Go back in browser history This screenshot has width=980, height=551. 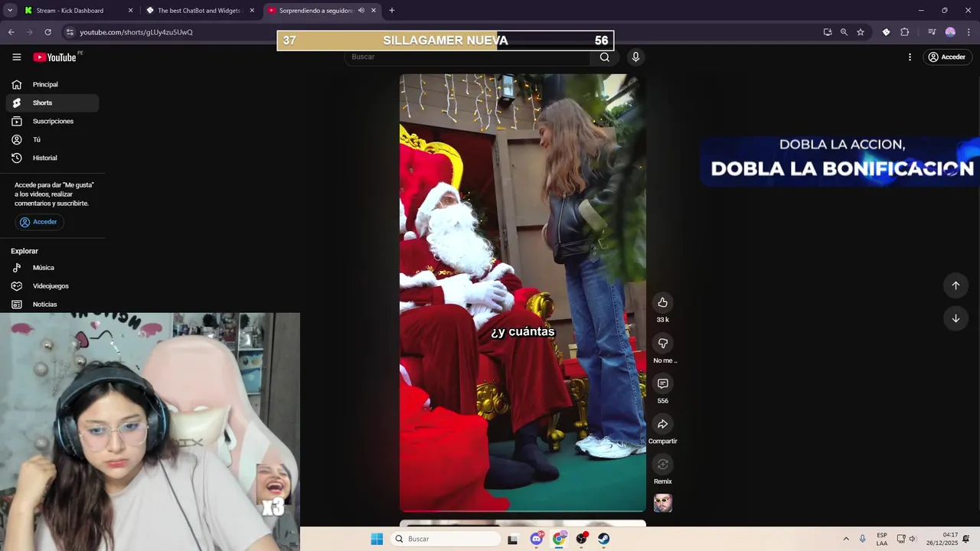click(x=11, y=32)
